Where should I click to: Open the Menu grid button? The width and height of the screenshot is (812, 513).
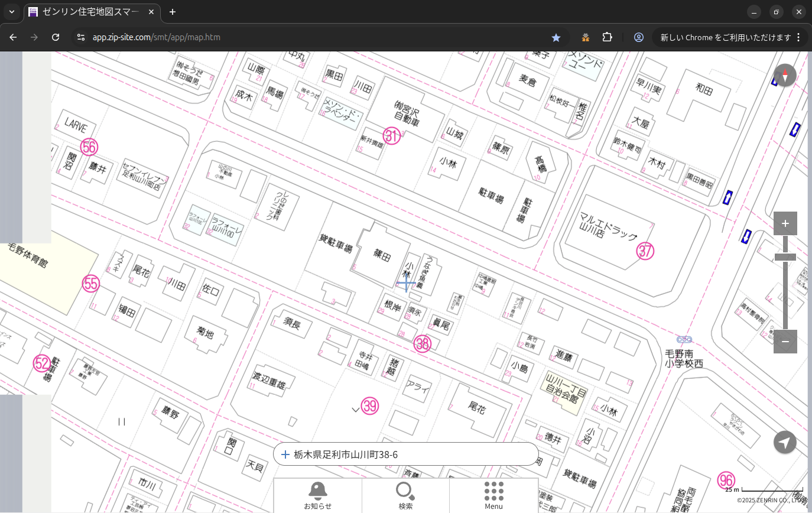click(x=493, y=495)
